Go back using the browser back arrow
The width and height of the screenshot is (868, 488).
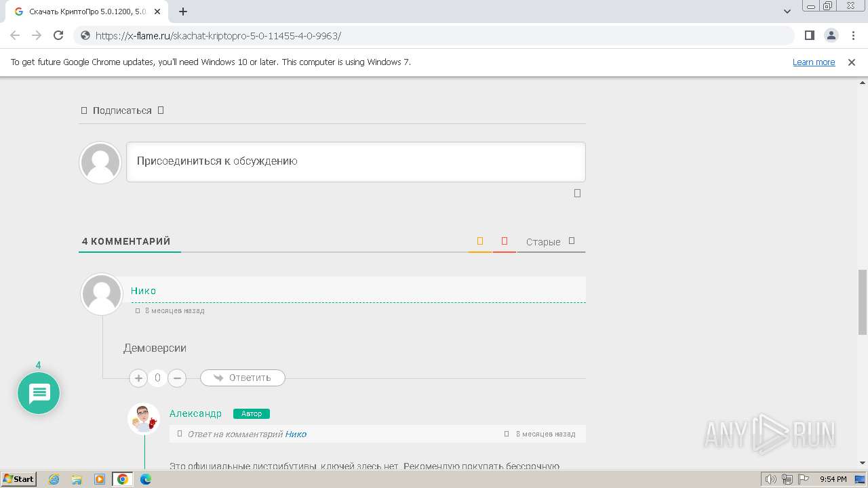coord(15,35)
